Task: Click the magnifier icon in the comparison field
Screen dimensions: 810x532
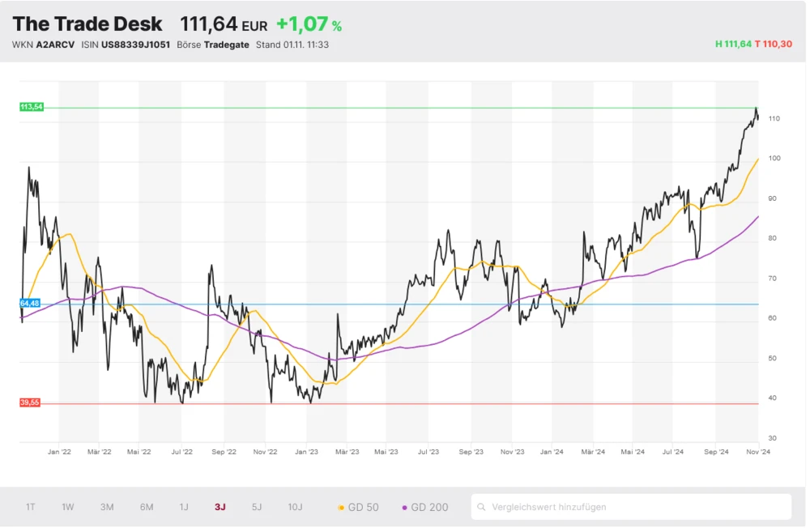Action: [483, 507]
